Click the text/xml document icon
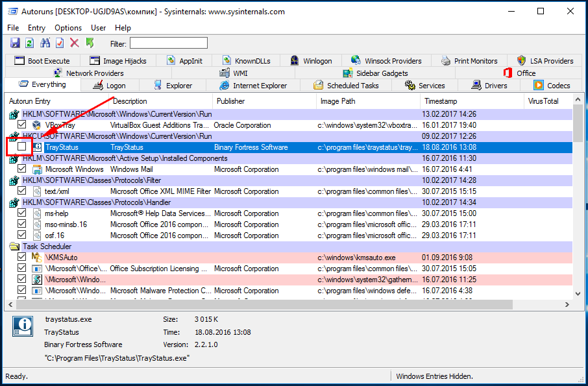The image size is (588, 386). pyautogui.click(x=37, y=191)
